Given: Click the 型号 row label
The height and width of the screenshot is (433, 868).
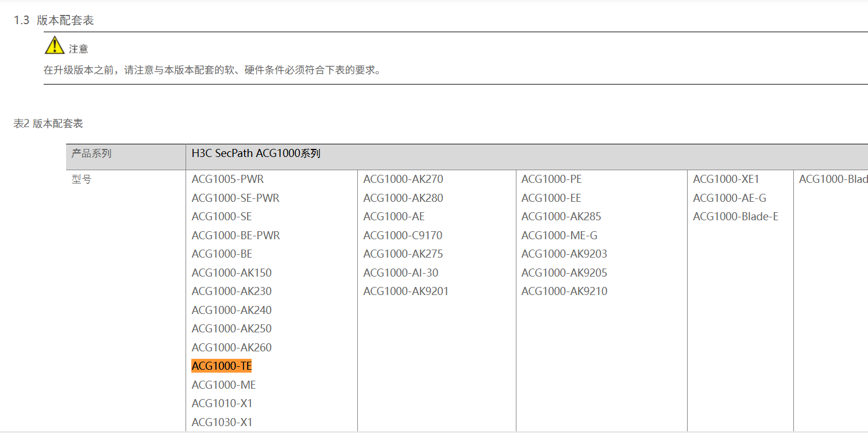Looking at the screenshot, I should click(x=82, y=179).
